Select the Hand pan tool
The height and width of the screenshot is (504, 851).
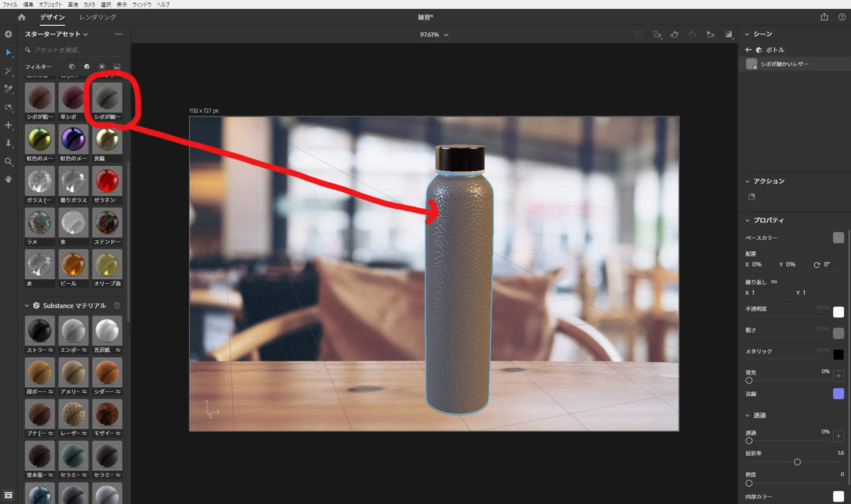tap(8, 179)
